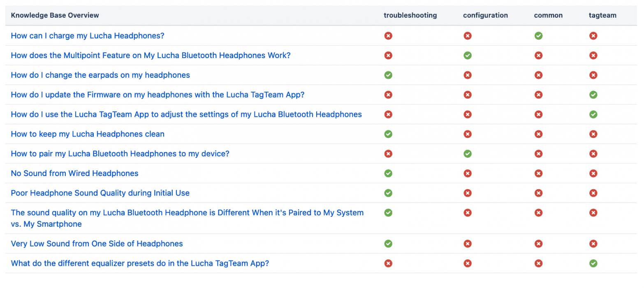This screenshot has width=644, height=288.
Task: Click green check under troubleshooting for keep clean row
Action: 388,134
